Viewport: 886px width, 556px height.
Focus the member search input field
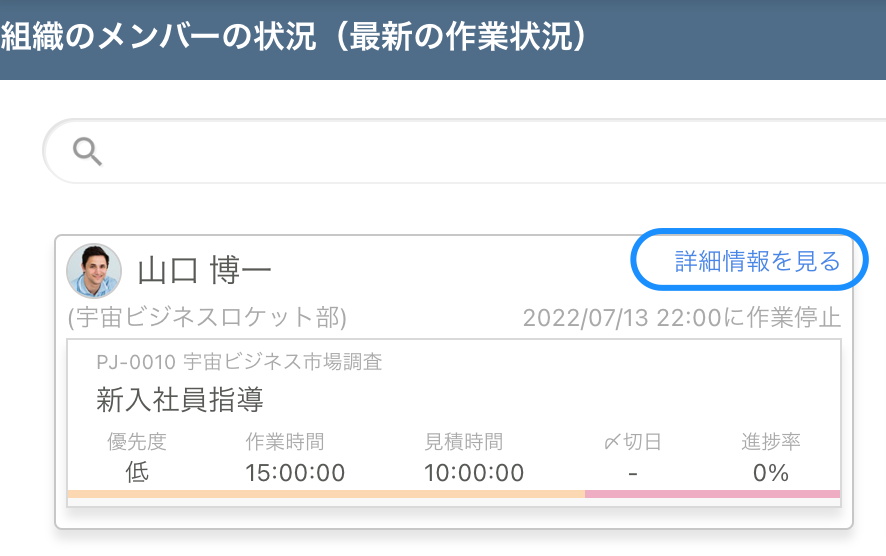tap(480, 151)
